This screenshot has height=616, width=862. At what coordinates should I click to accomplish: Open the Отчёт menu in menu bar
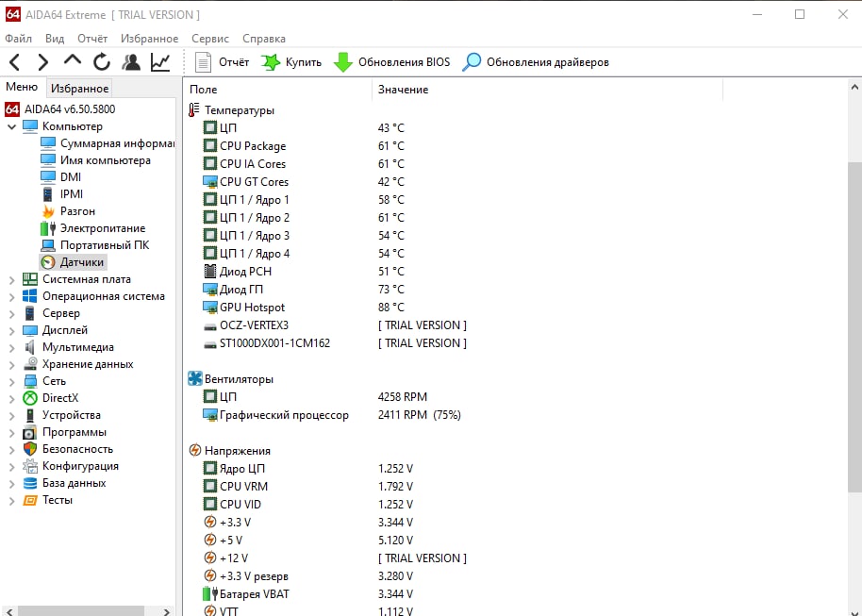pyautogui.click(x=92, y=39)
